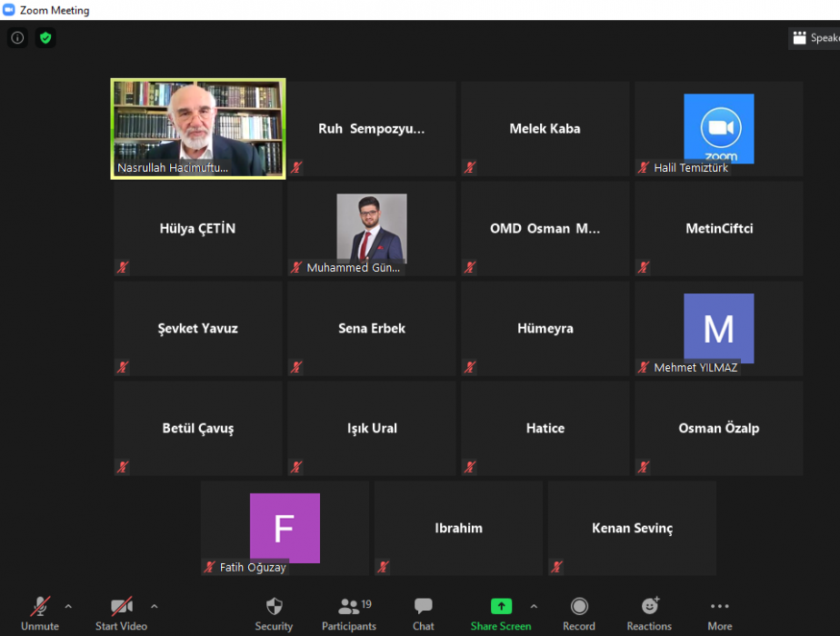The image size is (840, 636).
Task: Unmute the microphone
Action: 40,613
